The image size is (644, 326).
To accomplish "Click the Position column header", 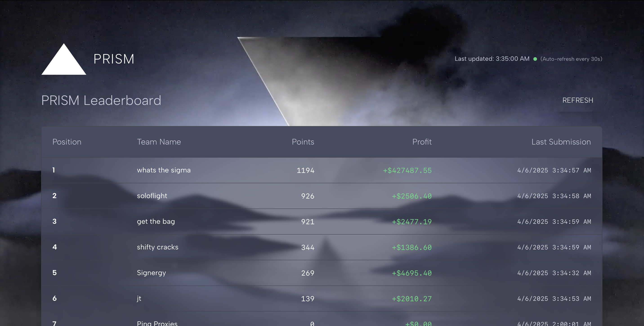I will coord(67,142).
